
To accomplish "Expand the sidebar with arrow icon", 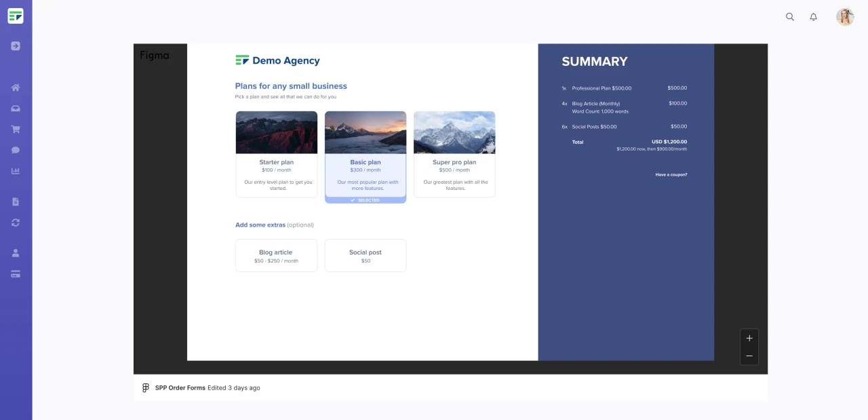I will pos(16,46).
